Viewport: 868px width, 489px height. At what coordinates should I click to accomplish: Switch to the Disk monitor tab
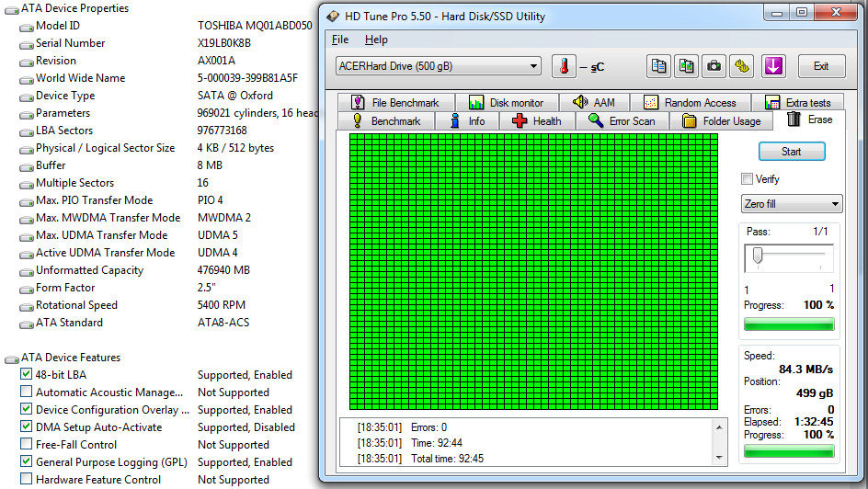click(x=507, y=102)
